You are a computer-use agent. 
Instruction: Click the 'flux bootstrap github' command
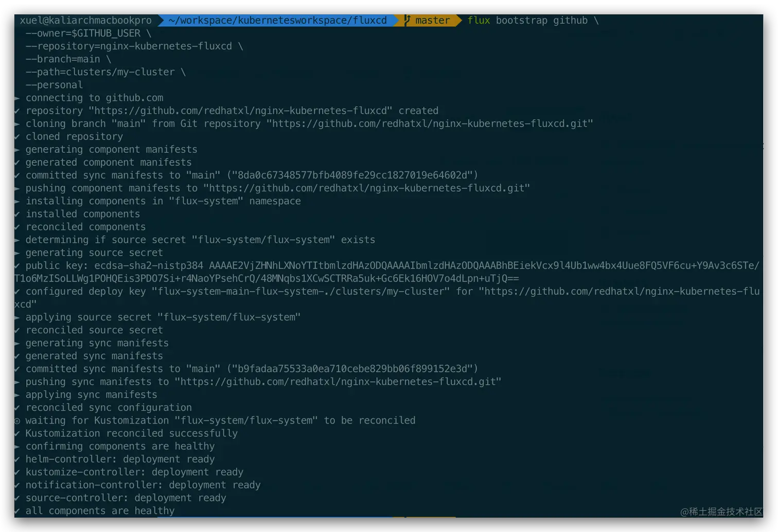click(x=527, y=21)
